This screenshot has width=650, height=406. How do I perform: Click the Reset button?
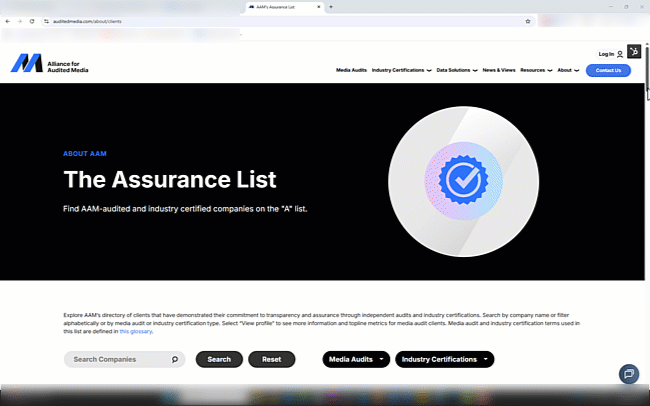tap(271, 359)
